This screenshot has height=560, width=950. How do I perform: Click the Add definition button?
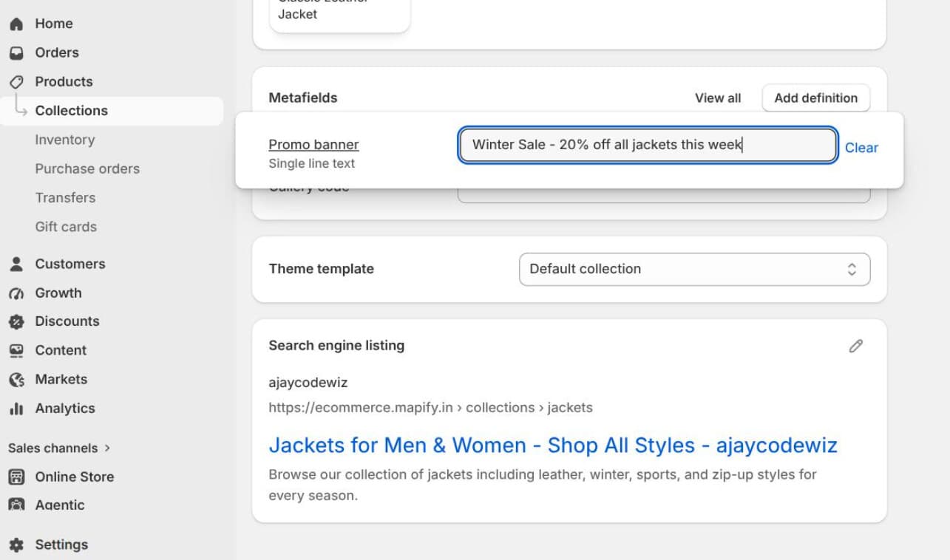[x=816, y=98]
